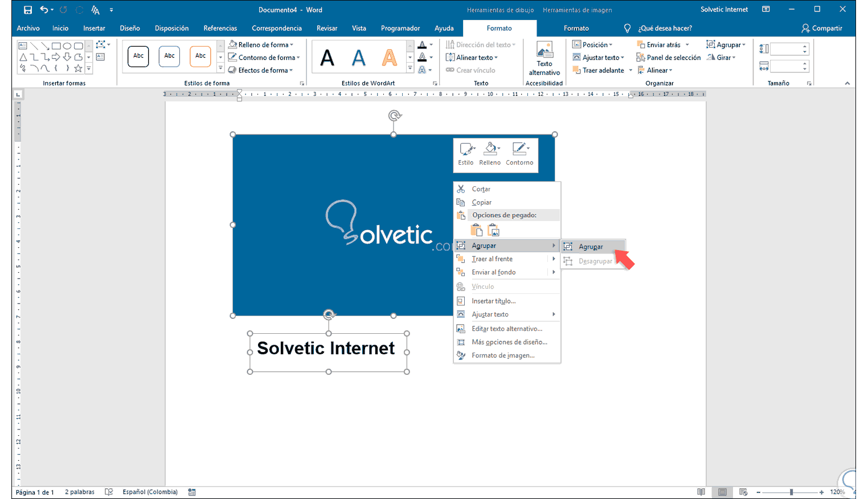Image resolution: width=868 pixels, height=499 pixels.
Task: Select Agrupar in the submenu
Action: coord(593,247)
